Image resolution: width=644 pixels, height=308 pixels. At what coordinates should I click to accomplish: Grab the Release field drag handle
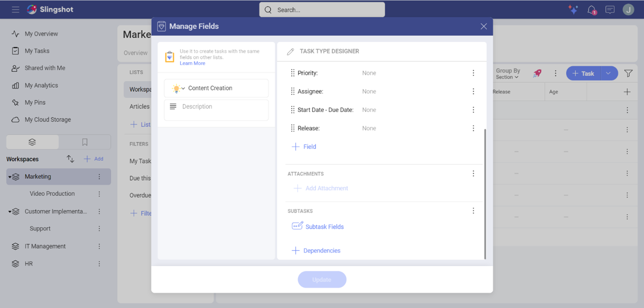(x=293, y=128)
